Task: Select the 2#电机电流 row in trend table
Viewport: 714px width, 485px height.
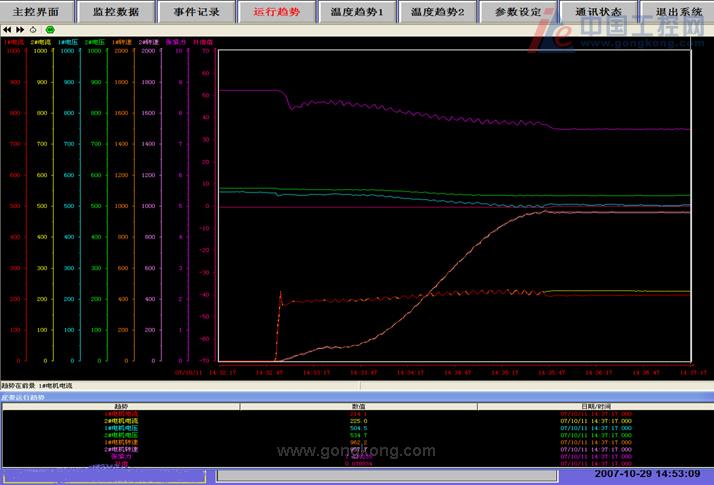Action: pyautogui.click(x=120, y=421)
